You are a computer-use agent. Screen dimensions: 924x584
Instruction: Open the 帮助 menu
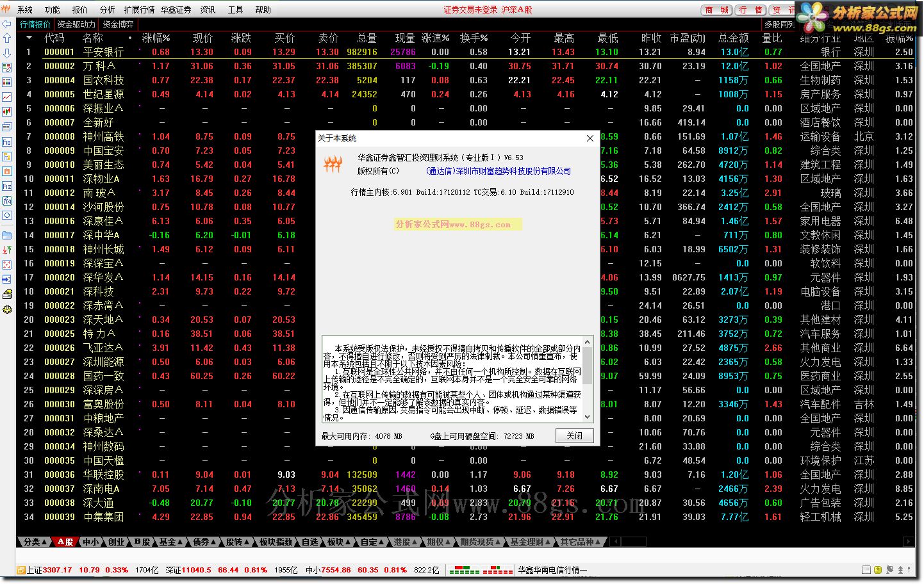coord(263,10)
